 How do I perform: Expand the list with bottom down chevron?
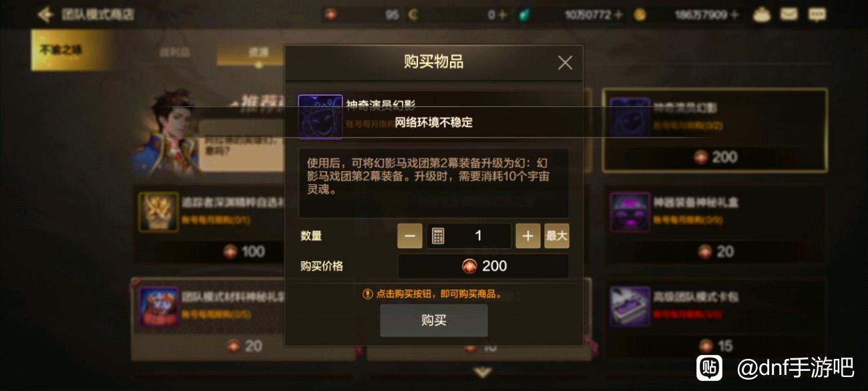click(x=483, y=372)
